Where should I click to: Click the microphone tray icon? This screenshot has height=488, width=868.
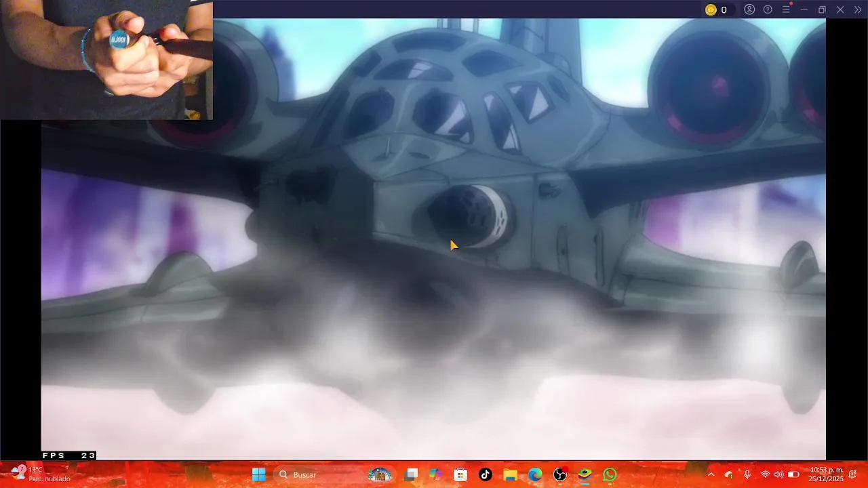point(747,474)
